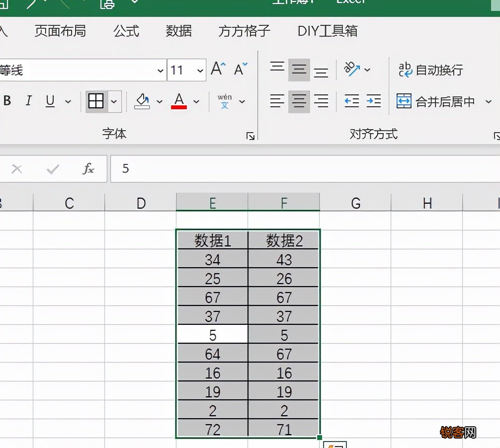Decrease indent icon

click(352, 101)
